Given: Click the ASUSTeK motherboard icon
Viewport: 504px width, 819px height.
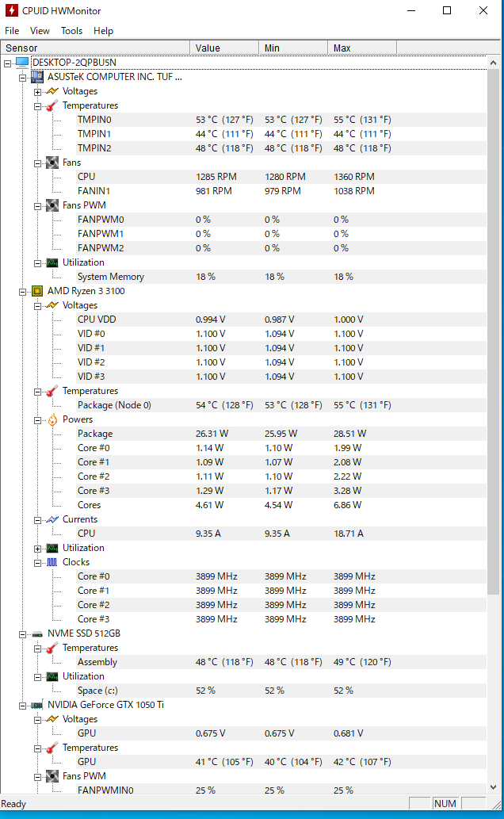Looking at the screenshot, I should [37, 77].
